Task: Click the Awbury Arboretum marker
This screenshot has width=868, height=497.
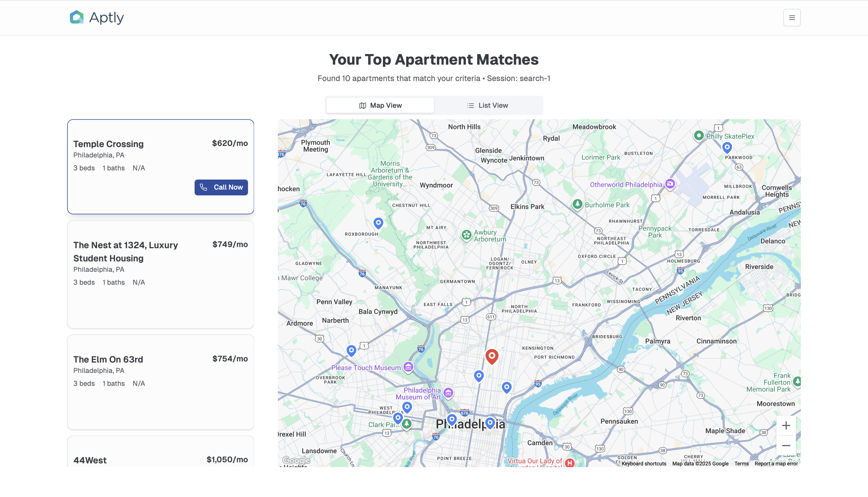Action: click(466, 235)
